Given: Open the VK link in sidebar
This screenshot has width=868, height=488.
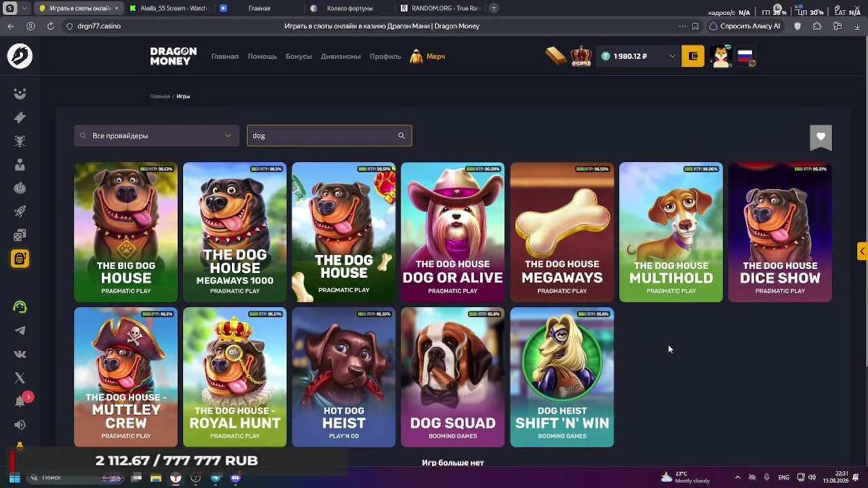Looking at the screenshot, I should 20,354.
